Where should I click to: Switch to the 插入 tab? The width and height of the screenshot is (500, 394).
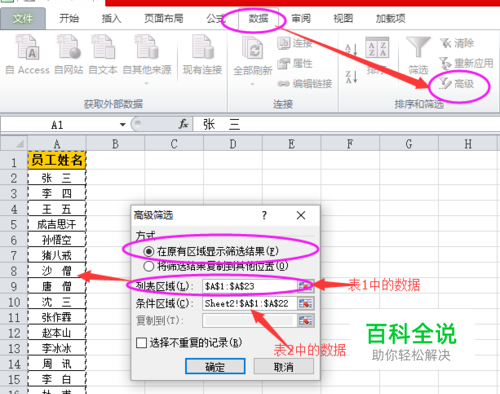click(111, 19)
